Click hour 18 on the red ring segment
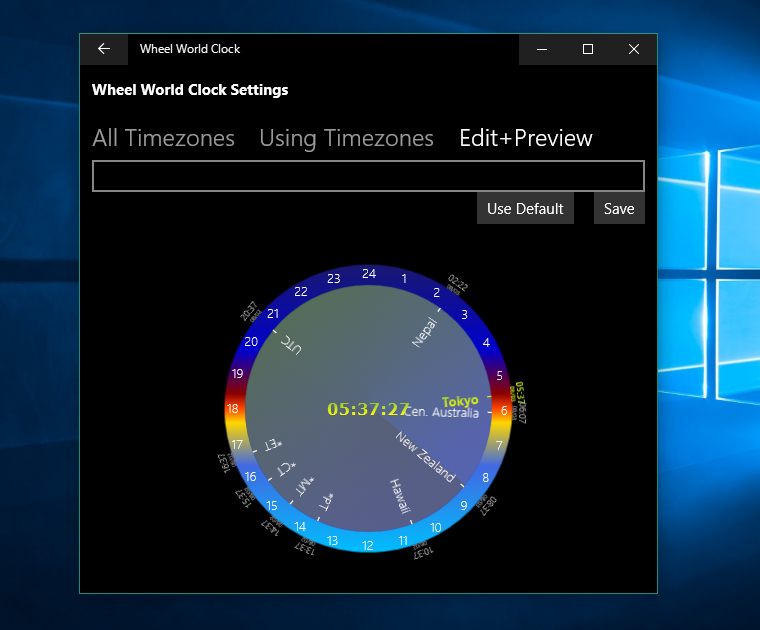This screenshot has width=760, height=630. (x=233, y=409)
